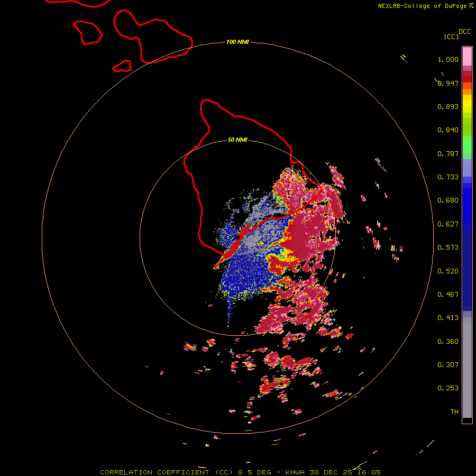Click the [CC] units label
The height and width of the screenshot is (476, 476).
[451, 36]
